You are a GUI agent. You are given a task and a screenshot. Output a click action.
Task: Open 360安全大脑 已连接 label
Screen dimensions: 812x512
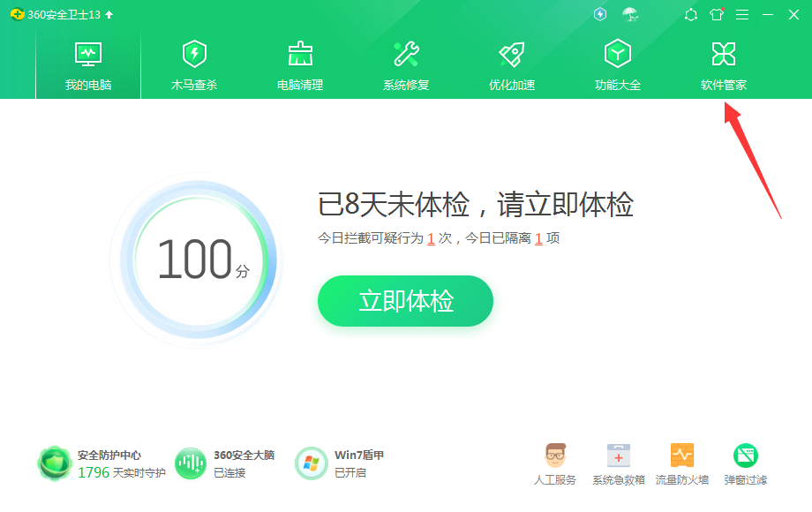pos(244,463)
